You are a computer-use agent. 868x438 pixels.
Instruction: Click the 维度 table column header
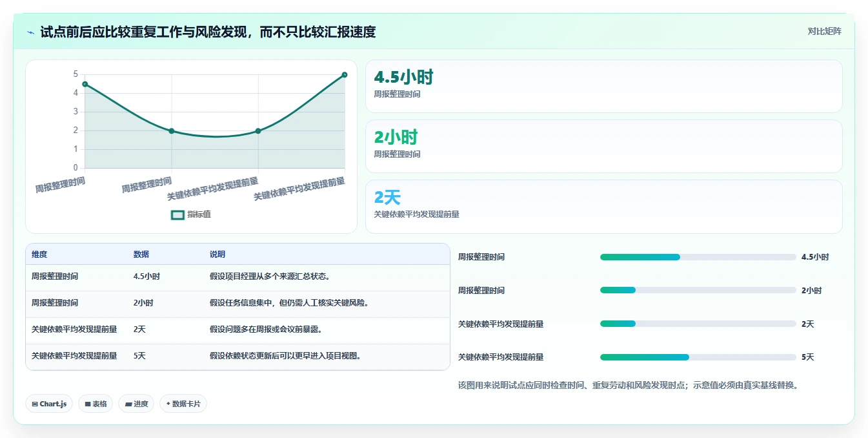(39, 255)
